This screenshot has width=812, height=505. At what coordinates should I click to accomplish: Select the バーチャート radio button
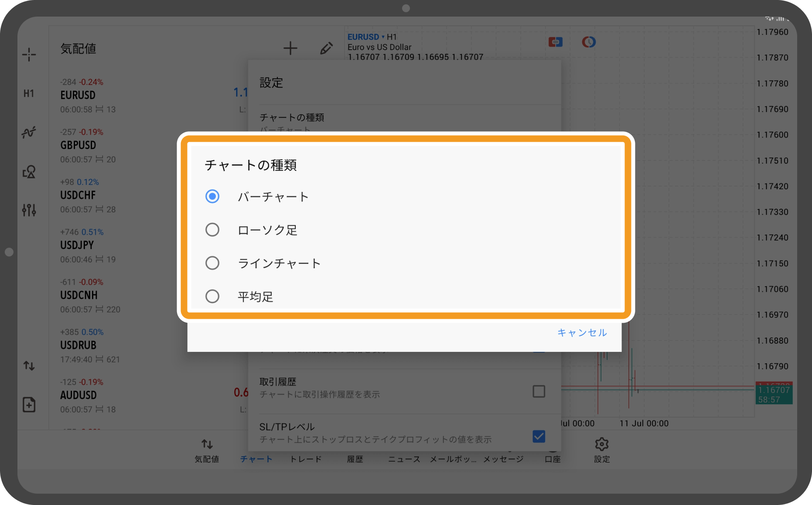pyautogui.click(x=212, y=196)
